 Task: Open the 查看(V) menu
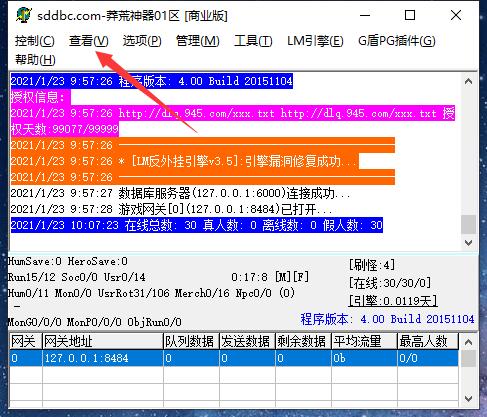[89, 41]
